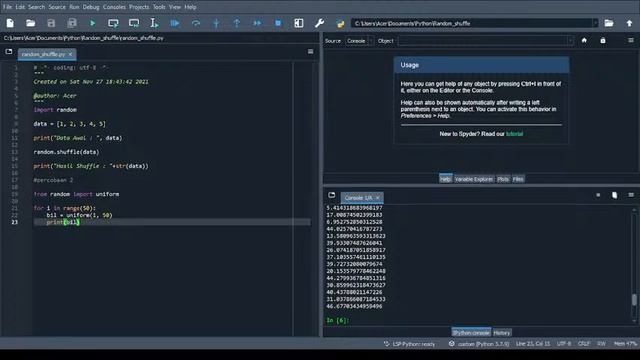Close the Console 1/A tab
Screen dimensions: 640x360
pos(378,198)
